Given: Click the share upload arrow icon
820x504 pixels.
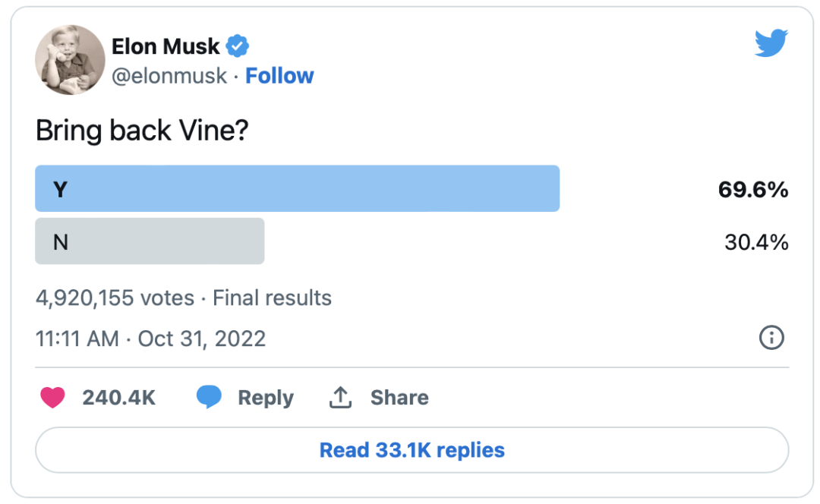Looking at the screenshot, I should tap(340, 398).
